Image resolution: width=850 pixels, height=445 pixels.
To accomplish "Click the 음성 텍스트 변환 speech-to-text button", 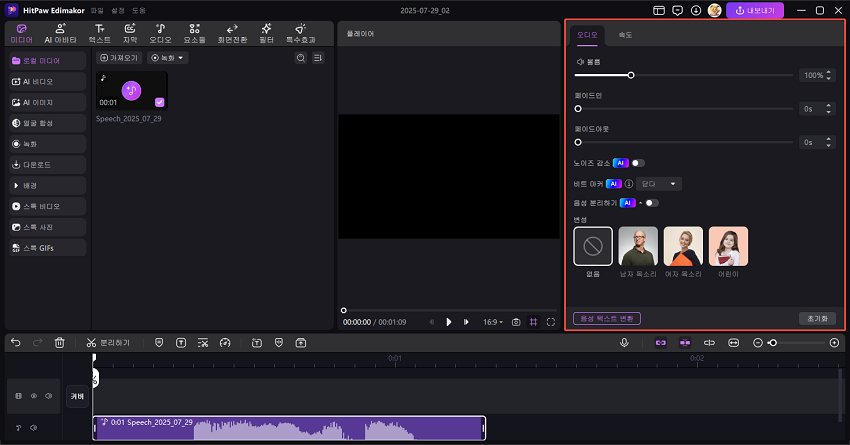I will tap(607, 318).
